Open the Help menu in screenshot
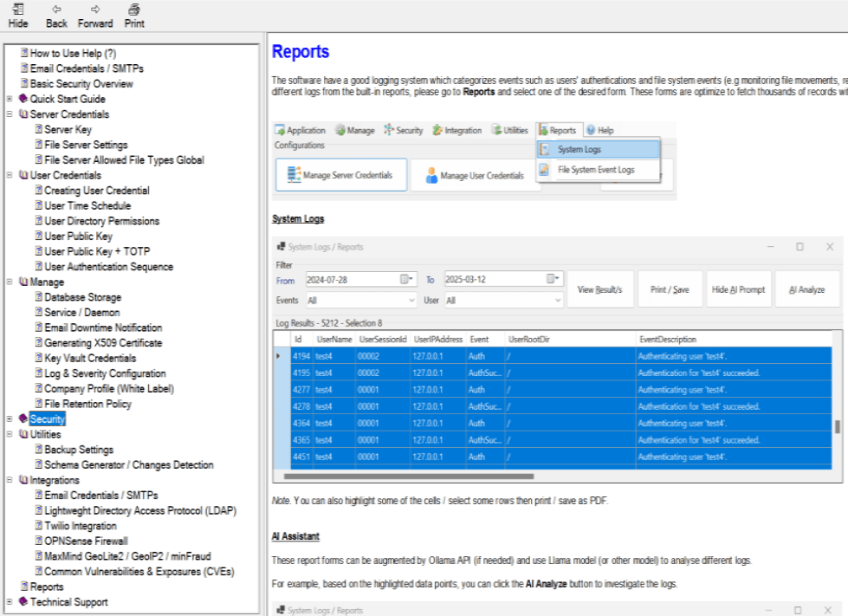Viewport: 848px width, 616px height. (x=600, y=130)
